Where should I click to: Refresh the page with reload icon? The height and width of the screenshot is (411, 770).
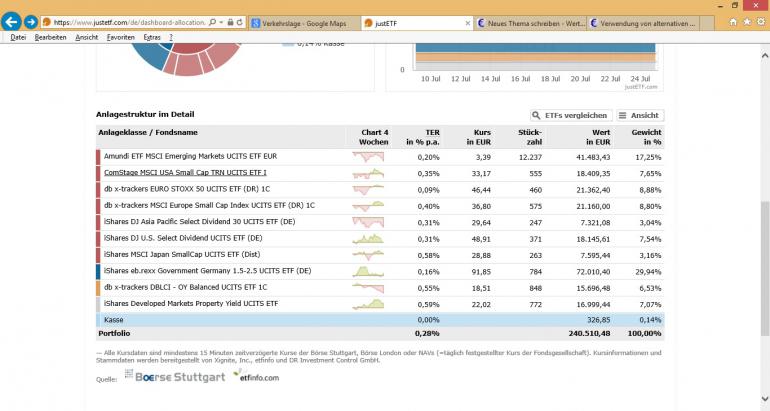tap(240, 22)
